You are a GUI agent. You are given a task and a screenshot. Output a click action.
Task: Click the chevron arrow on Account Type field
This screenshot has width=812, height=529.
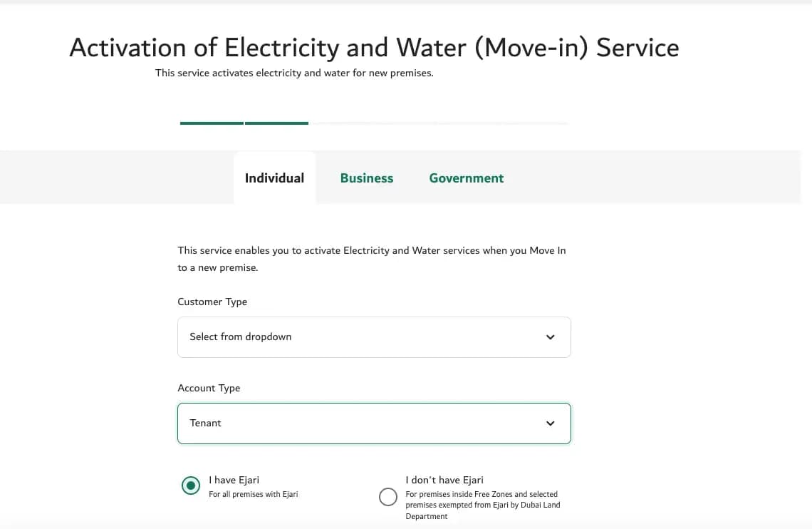tap(550, 423)
